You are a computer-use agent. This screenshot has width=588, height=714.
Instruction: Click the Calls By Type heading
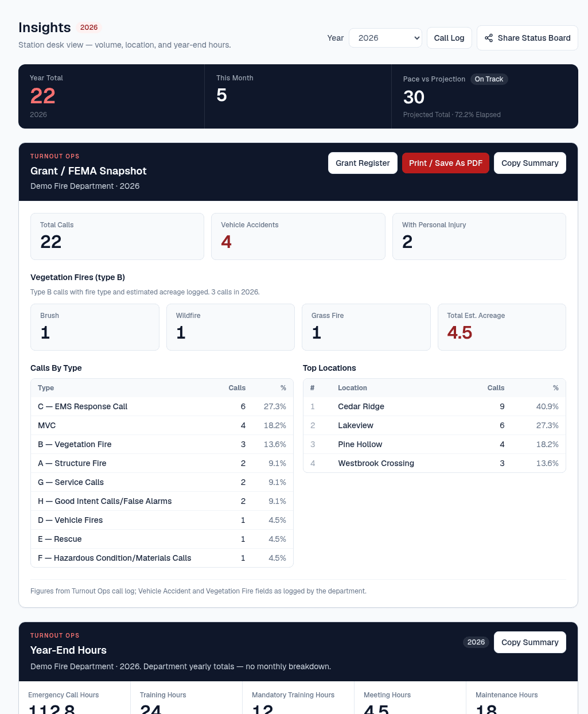point(56,368)
